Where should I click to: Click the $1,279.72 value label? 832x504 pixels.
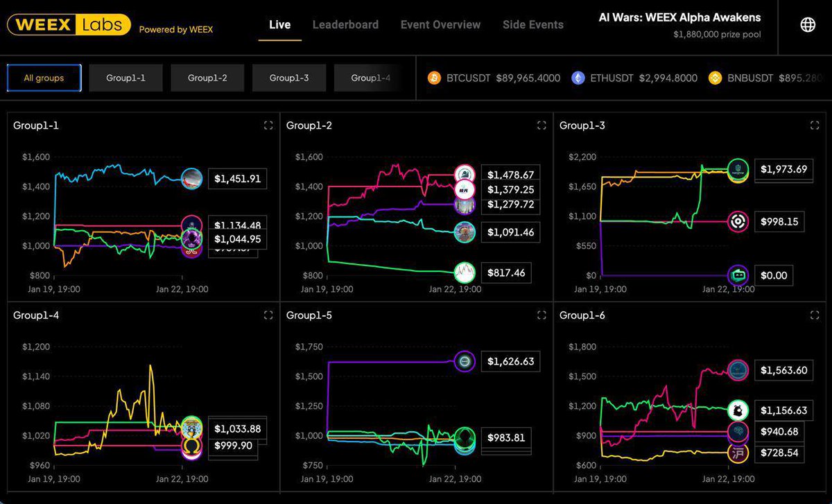click(x=510, y=205)
